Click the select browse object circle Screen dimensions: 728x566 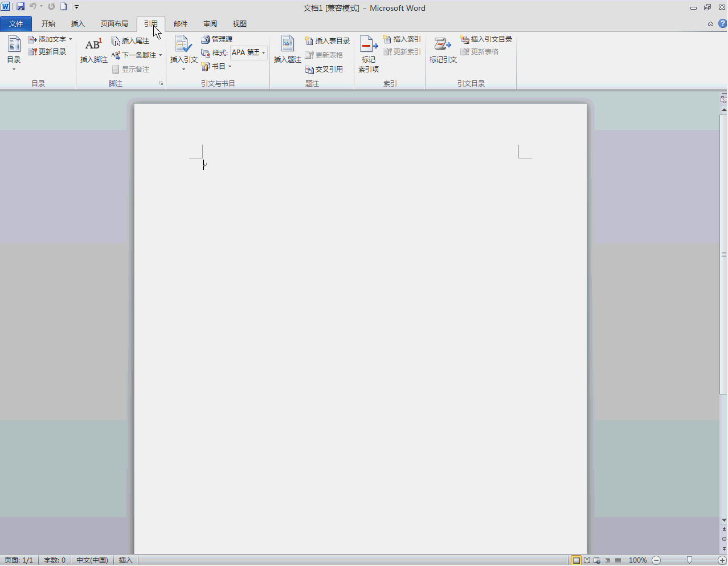[723, 539]
